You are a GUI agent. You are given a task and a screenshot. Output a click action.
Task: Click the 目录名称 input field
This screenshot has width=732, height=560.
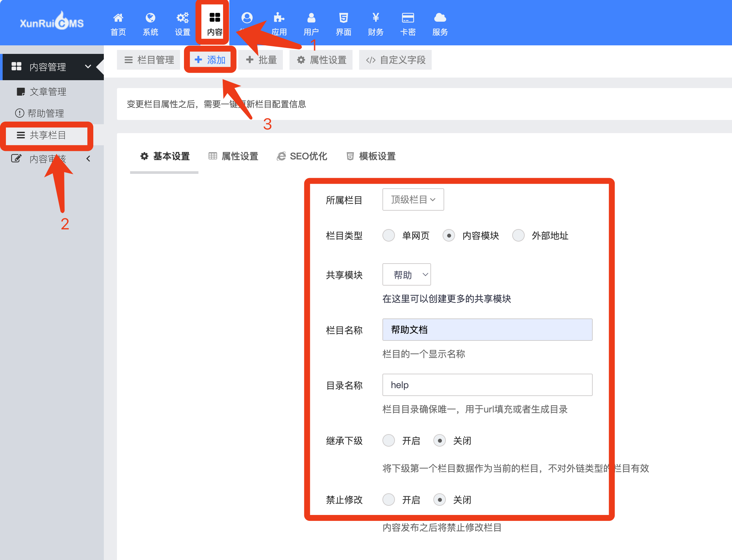487,385
